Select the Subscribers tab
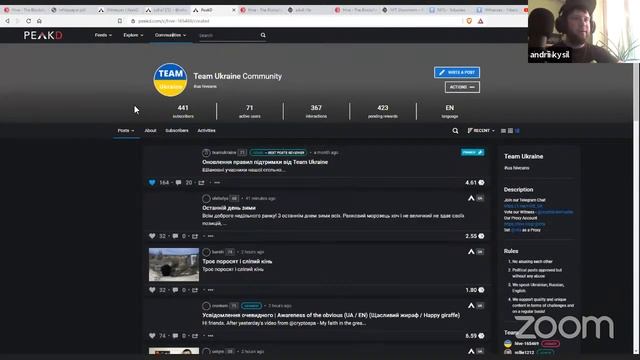This screenshot has height=360, width=640. click(x=177, y=131)
